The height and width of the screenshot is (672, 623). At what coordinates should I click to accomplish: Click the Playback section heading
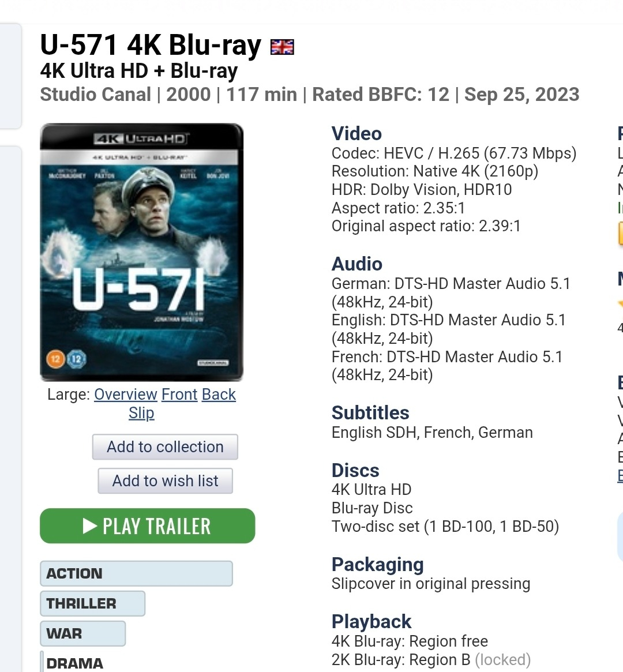[371, 621]
